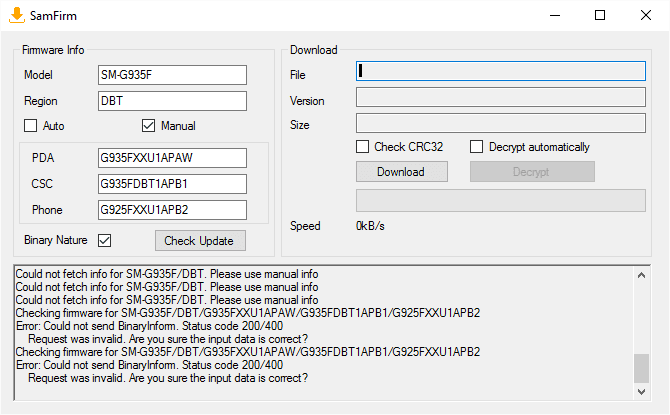Click into the Region field with DBT
The image size is (670, 415).
click(x=172, y=101)
